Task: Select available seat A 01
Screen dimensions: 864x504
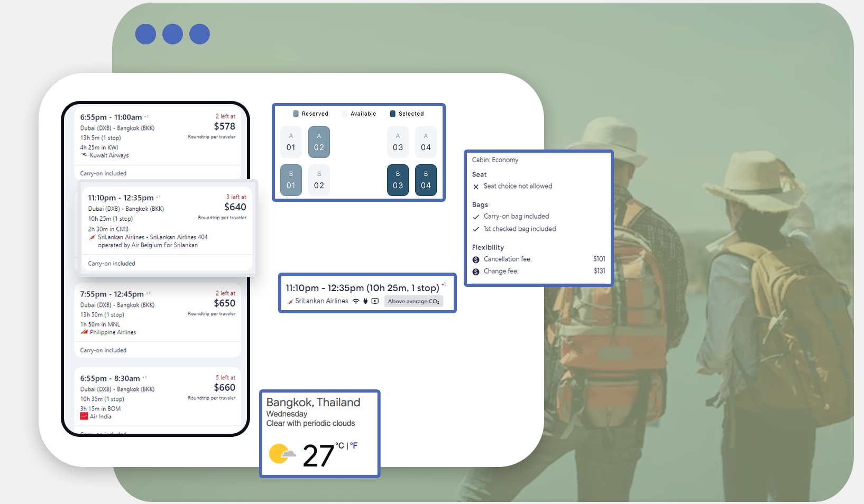Action: [x=291, y=142]
